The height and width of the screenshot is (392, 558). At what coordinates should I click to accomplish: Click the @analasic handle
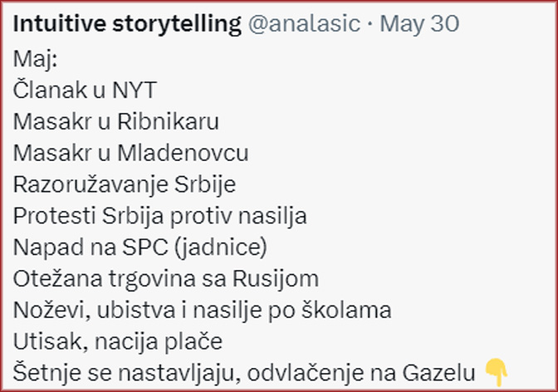[x=303, y=24]
